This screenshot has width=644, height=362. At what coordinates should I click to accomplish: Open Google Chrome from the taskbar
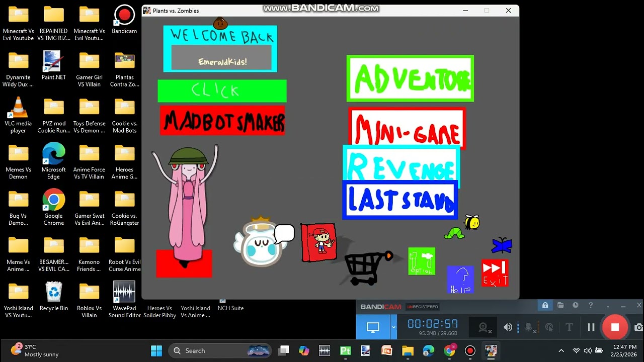pyautogui.click(x=449, y=350)
